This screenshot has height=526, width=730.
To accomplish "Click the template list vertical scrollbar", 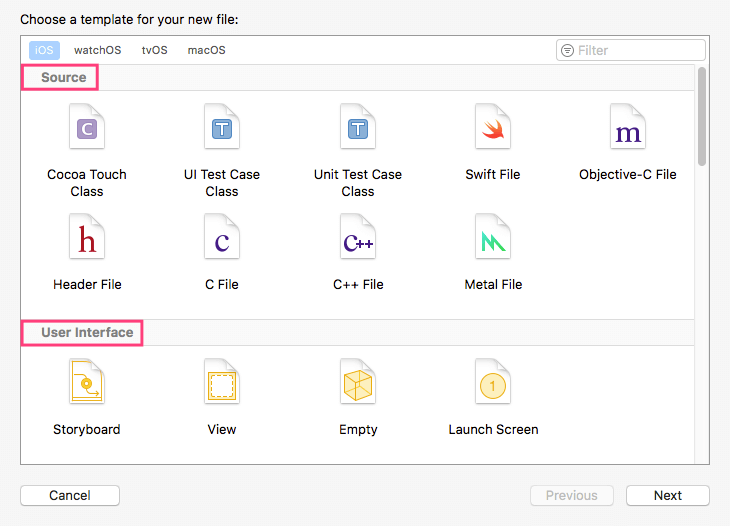I will (702, 116).
